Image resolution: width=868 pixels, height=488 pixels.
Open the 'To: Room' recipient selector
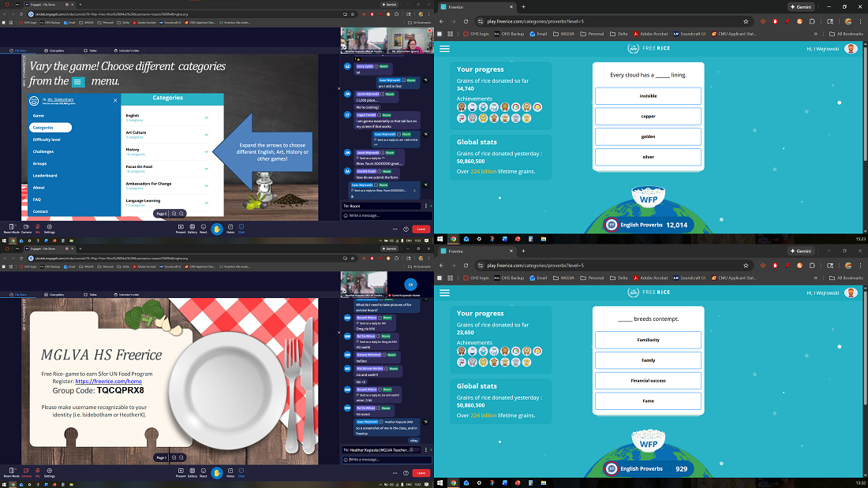point(382,206)
